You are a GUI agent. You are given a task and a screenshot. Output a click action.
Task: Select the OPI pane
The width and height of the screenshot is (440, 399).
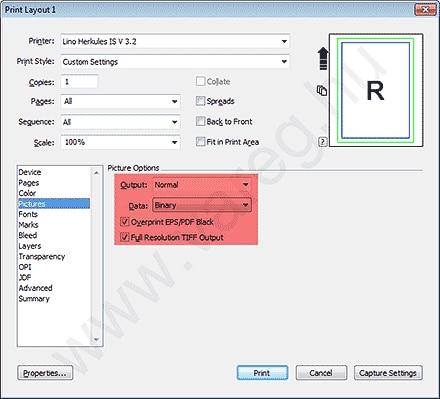(54, 267)
